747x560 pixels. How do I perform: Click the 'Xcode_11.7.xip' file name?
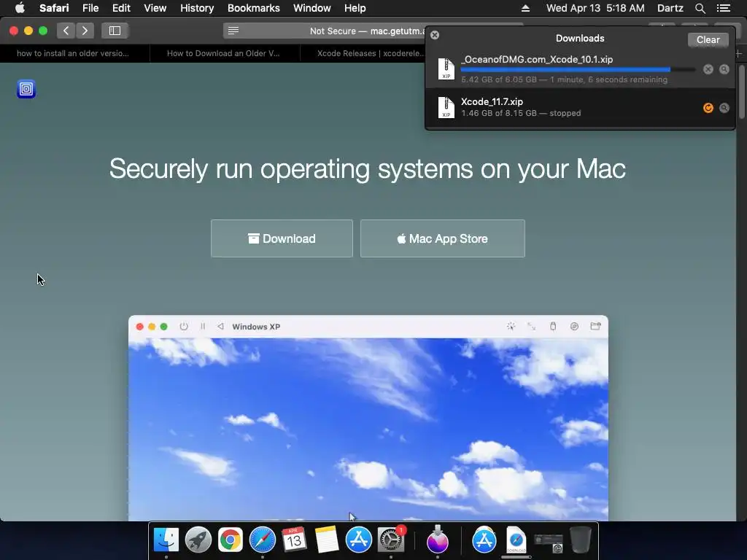coord(492,101)
